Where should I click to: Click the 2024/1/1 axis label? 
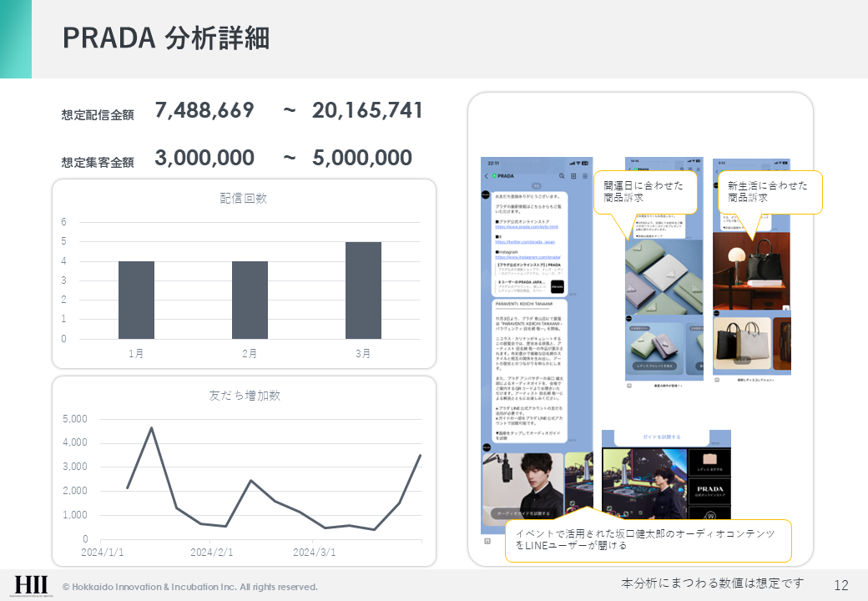(103, 553)
